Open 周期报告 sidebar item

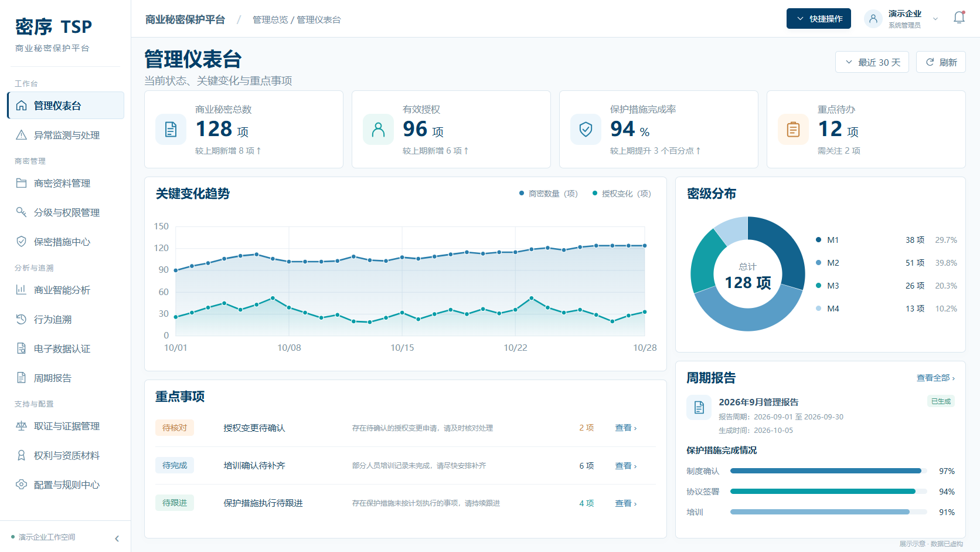[x=66, y=378]
